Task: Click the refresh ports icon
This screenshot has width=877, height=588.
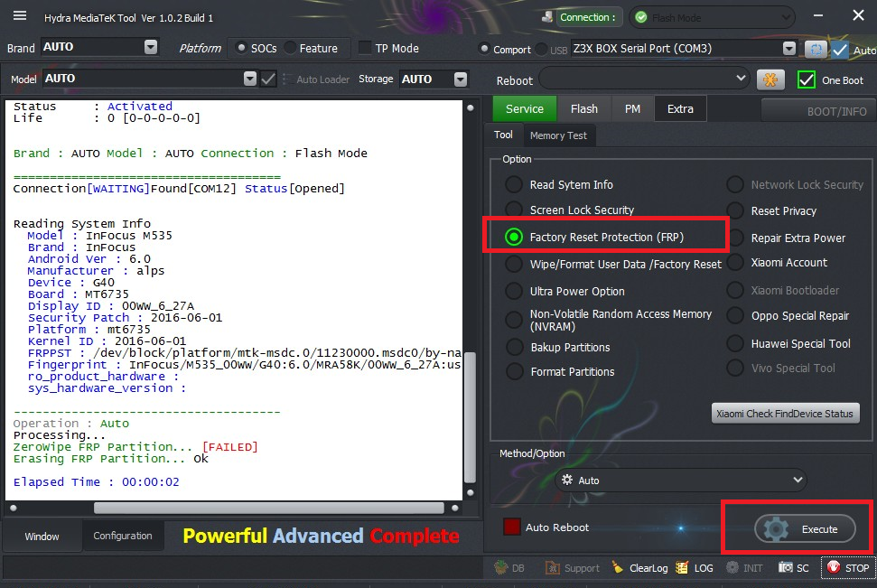Action: coord(816,50)
